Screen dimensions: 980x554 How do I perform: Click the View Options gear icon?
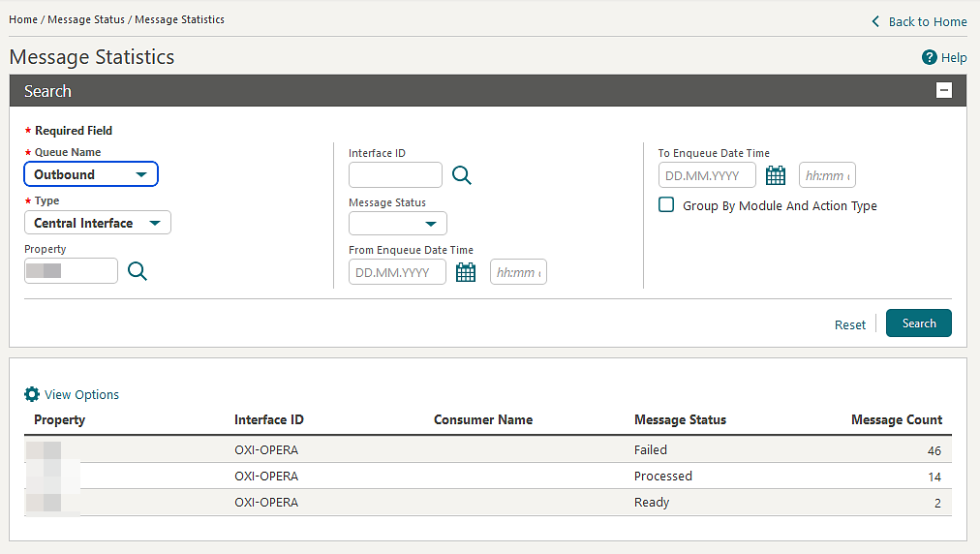(32, 394)
